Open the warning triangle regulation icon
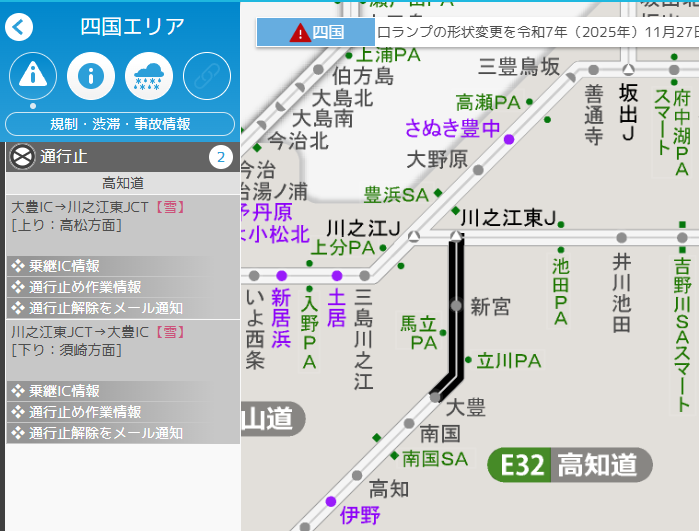699x531 pixels. coord(33,76)
